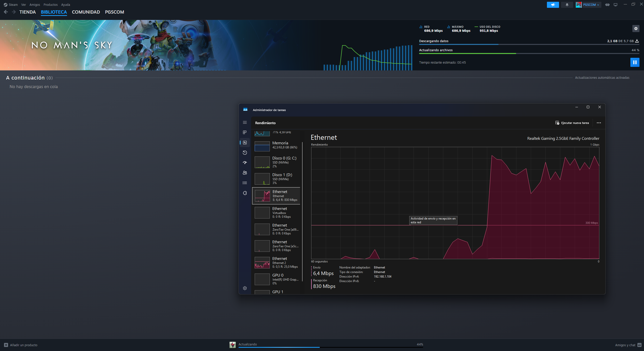
Task: Click Ejecutar nueva tarea button
Action: coord(572,123)
